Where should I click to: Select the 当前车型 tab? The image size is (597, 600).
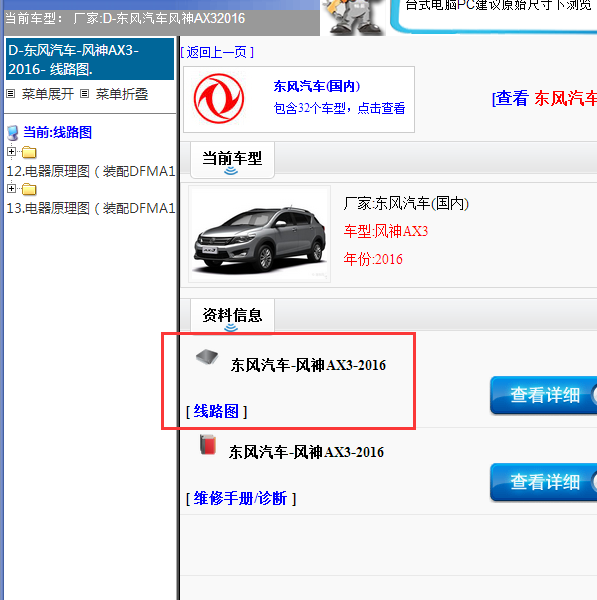tap(232, 160)
